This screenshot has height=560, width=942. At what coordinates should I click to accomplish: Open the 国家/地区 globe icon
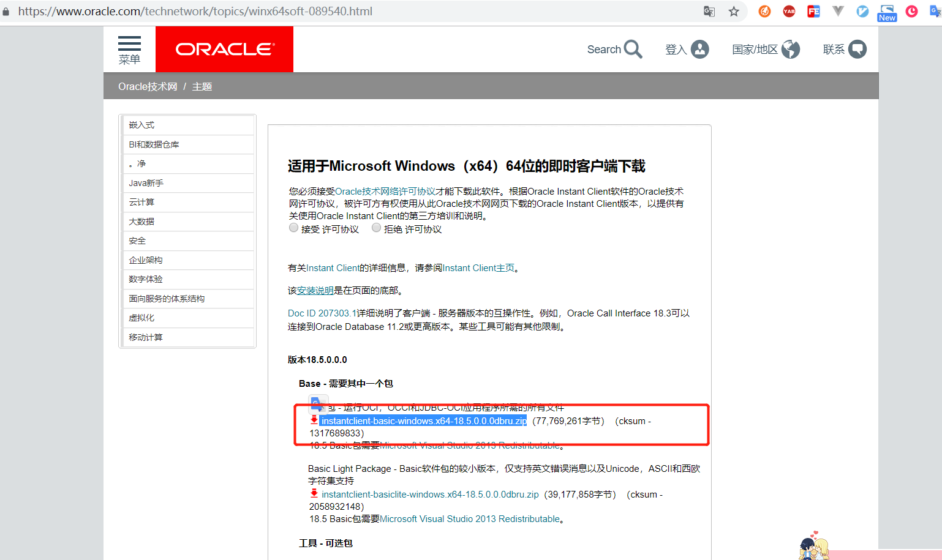pyautogui.click(x=791, y=49)
